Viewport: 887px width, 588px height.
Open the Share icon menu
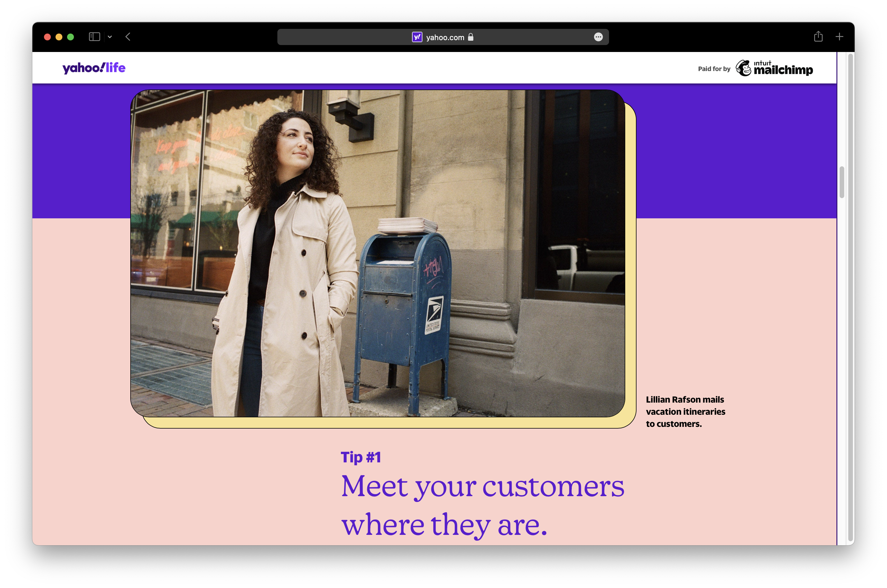coord(818,37)
